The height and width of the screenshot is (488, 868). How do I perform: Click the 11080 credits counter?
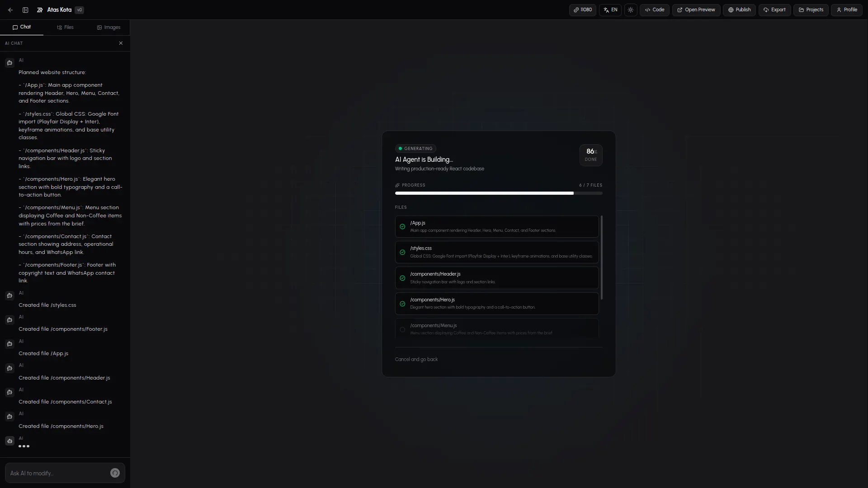pyautogui.click(x=583, y=10)
